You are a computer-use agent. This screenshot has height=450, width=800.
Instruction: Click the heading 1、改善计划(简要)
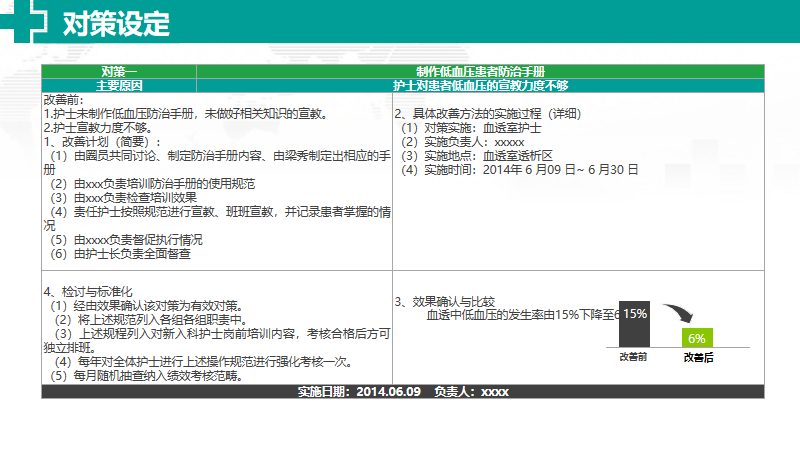click(x=102, y=142)
